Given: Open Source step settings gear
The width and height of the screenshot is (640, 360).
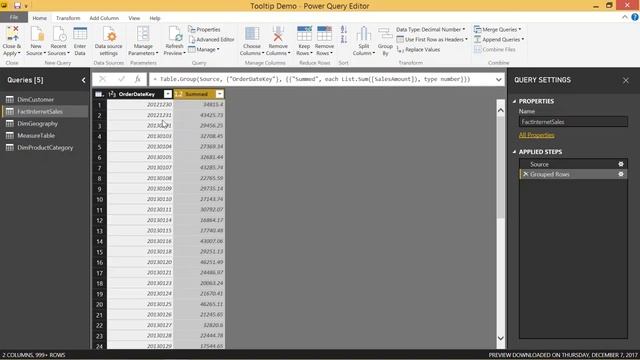Looking at the screenshot, I should tap(621, 164).
